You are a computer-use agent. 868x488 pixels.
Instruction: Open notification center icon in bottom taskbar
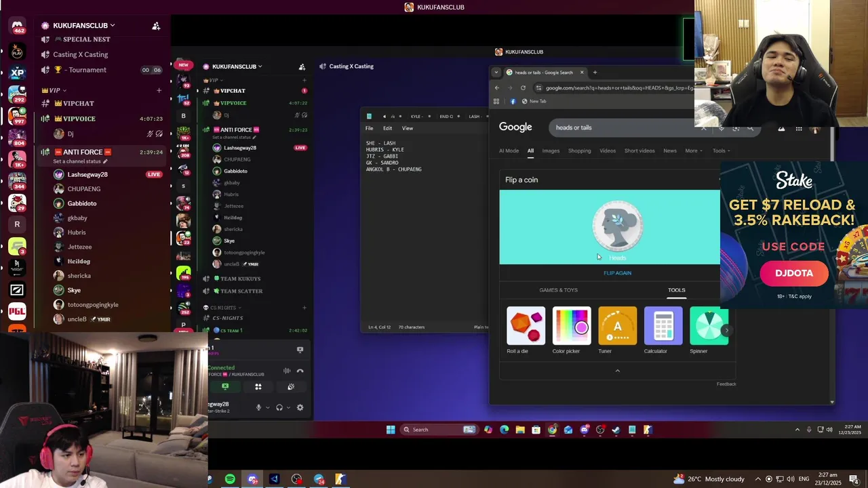click(x=854, y=479)
